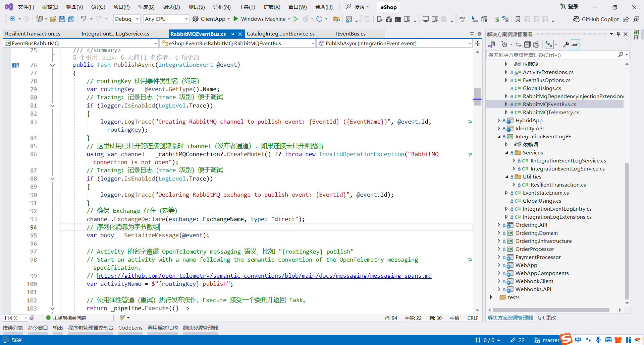The image size is (644, 345).
Task: Click the Sync with Active Document icon
Action: 518,45
